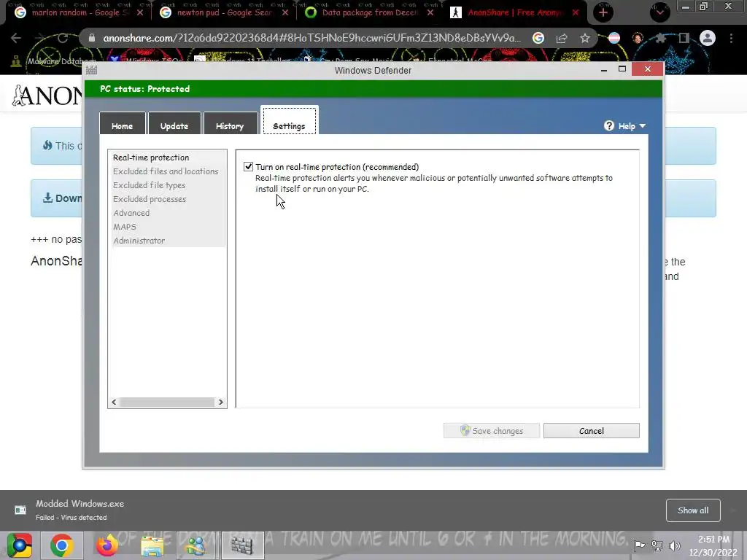Open the Malware Database bookmark

pyautogui.click(x=53, y=61)
